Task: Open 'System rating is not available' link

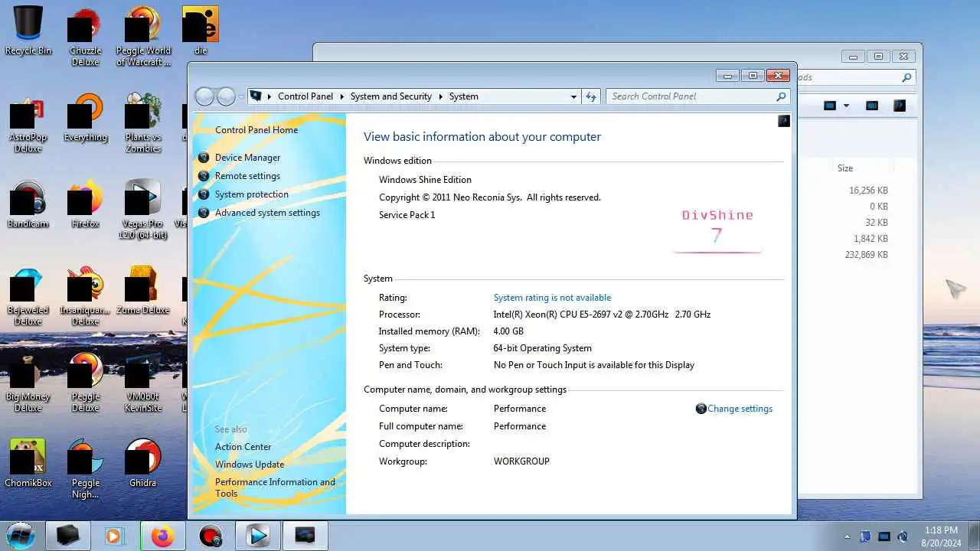Action: coord(552,298)
